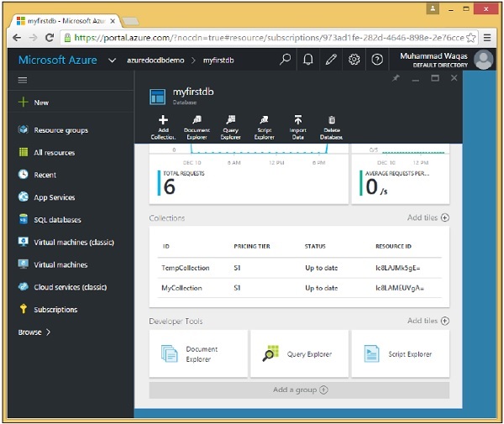Click the Average Requests Per Second tile
Screen dimensions: 504x424
pos(401,174)
